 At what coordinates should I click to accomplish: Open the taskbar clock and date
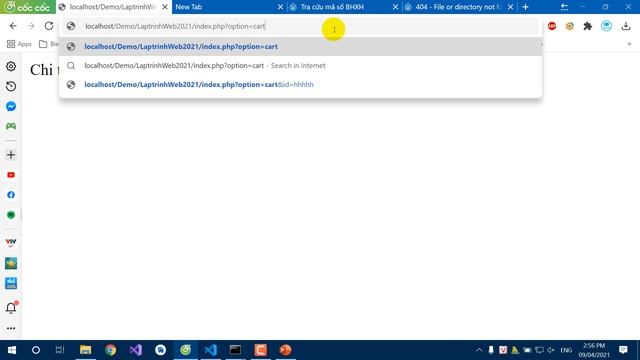coord(594,350)
